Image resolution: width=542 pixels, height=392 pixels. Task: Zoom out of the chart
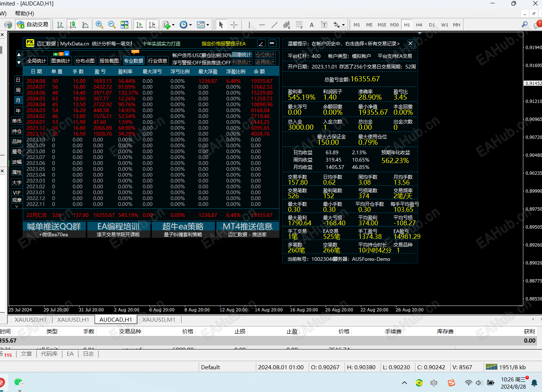pyautogui.click(x=112, y=25)
